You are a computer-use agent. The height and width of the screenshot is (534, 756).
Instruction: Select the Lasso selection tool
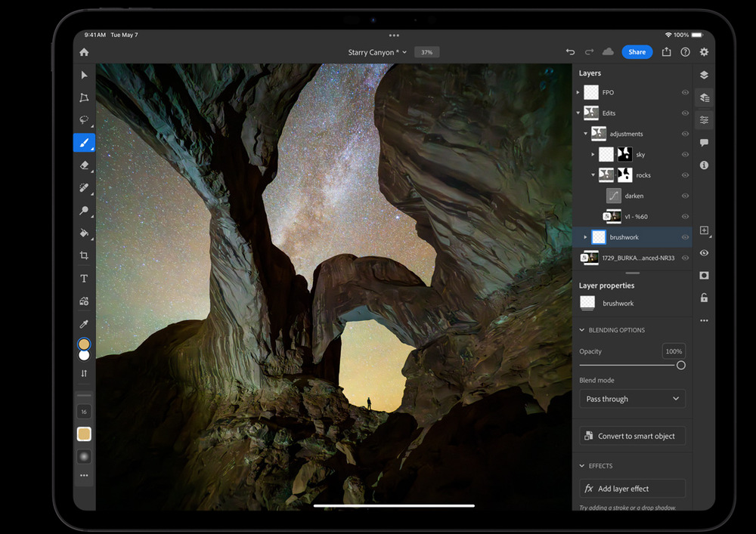click(84, 120)
